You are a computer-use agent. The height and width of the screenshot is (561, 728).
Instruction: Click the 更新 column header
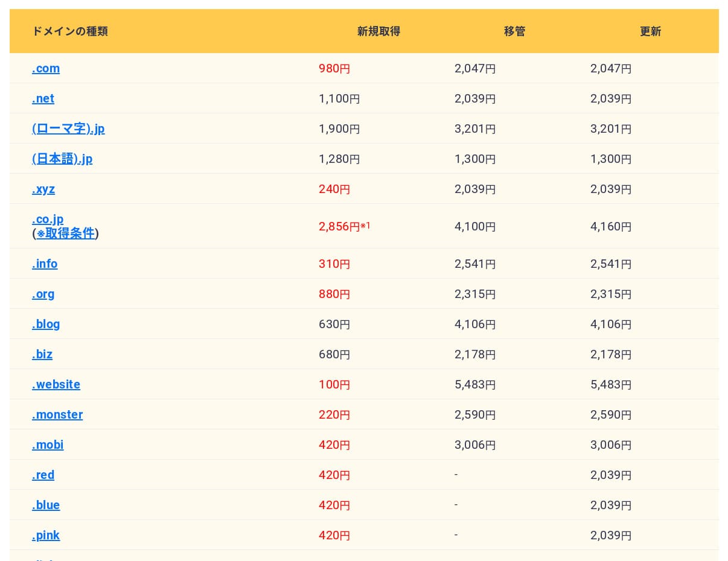650,31
